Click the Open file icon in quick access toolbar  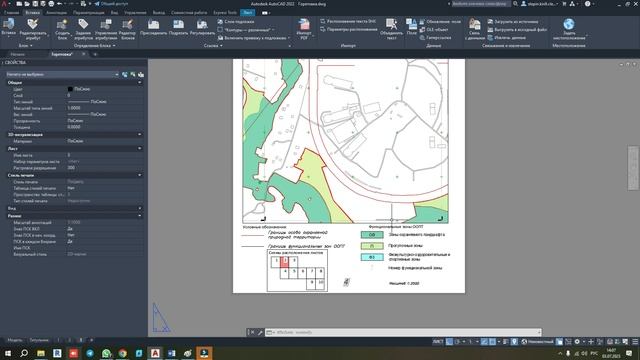click(27, 4)
